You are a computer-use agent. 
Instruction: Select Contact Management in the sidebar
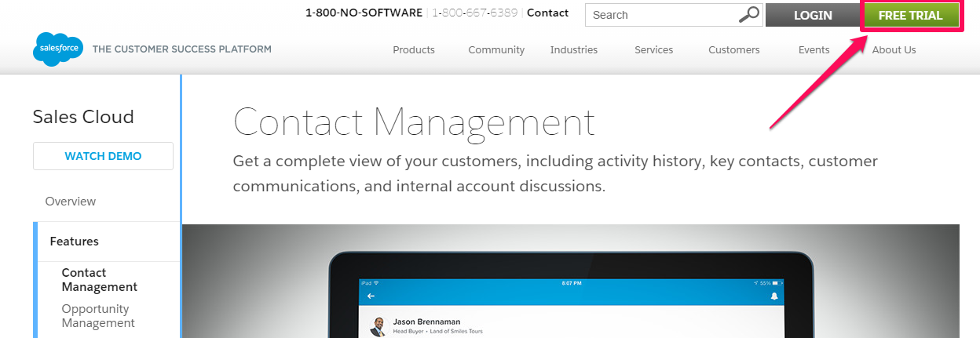[x=100, y=280]
